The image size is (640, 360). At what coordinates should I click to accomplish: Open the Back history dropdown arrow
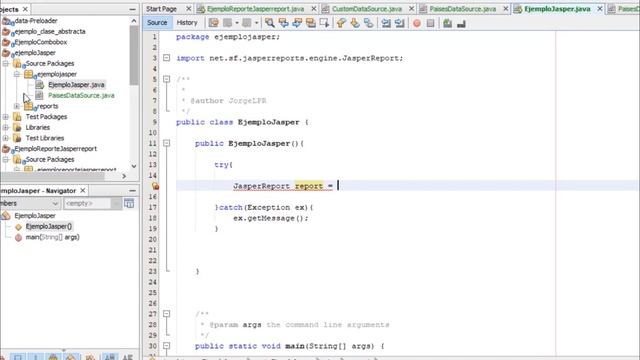click(237, 23)
